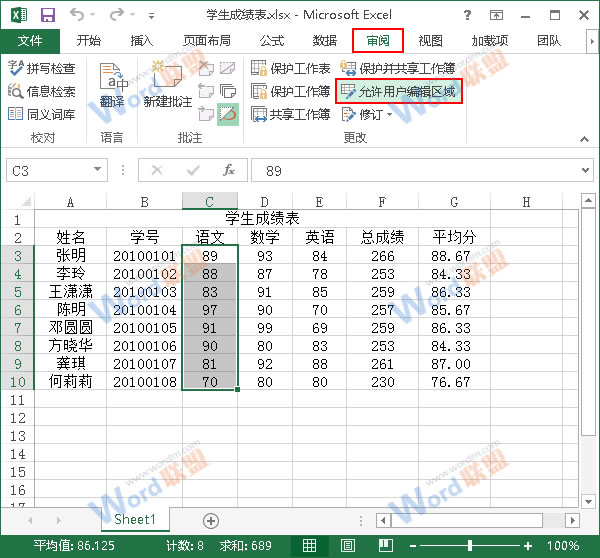The image size is (600, 558).
Task: Open the Thesaurus (同义词库)
Action: [42, 114]
